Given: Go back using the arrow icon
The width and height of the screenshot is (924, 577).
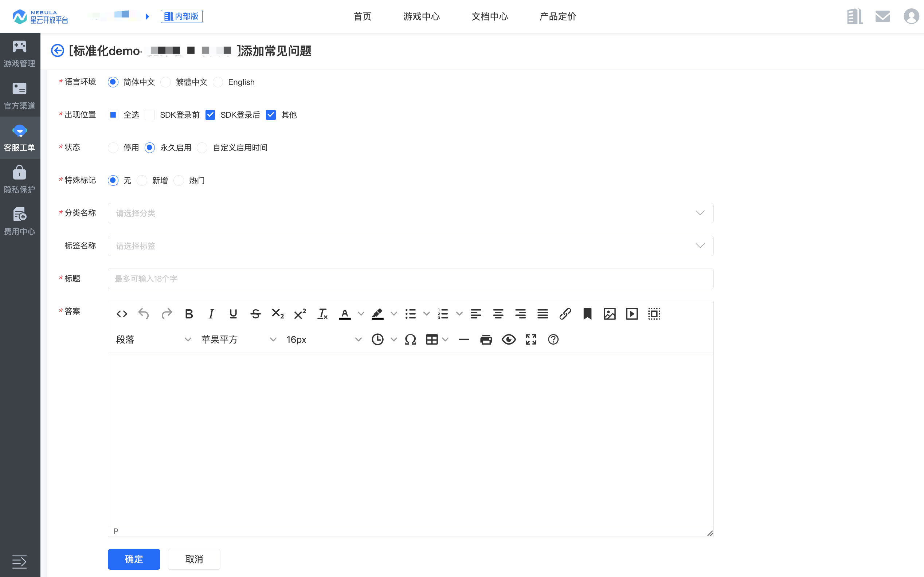Looking at the screenshot, I should point(57,50).
